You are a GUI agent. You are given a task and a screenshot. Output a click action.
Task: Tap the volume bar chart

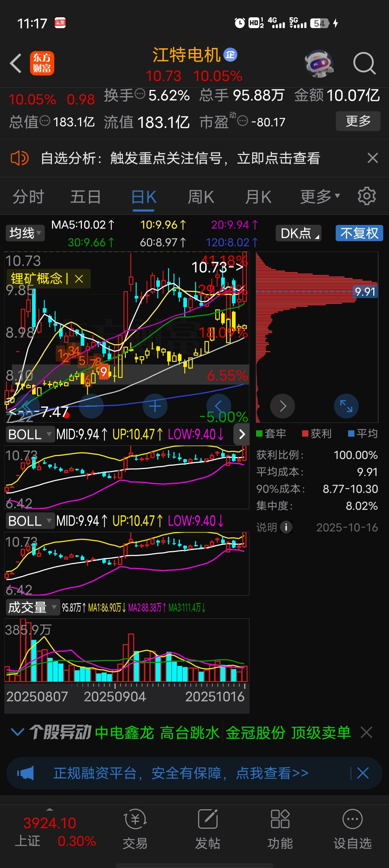(x=127, y=650)
